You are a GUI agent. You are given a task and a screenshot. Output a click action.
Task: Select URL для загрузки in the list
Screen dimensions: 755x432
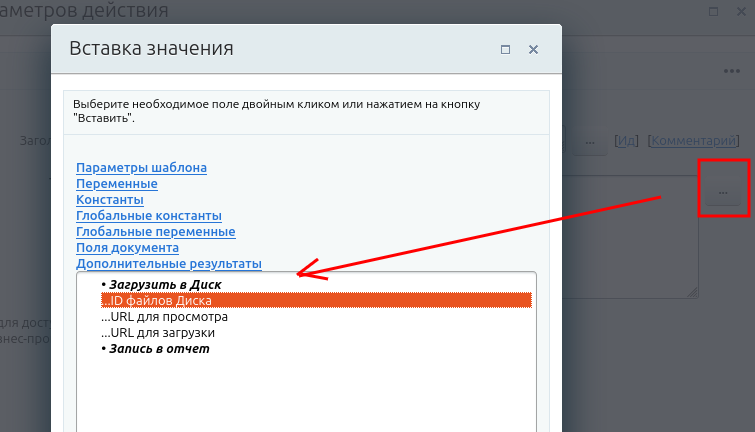(x=158, y=332)
